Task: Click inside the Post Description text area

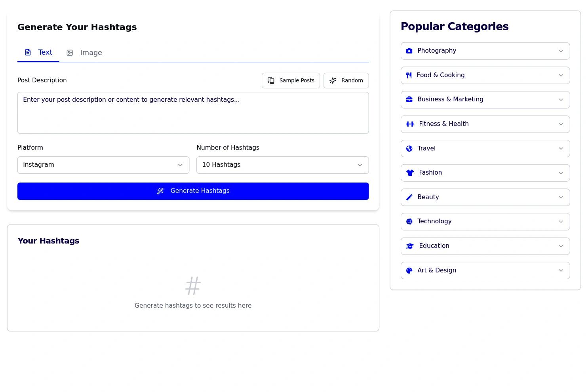Action: coord(193,113)
